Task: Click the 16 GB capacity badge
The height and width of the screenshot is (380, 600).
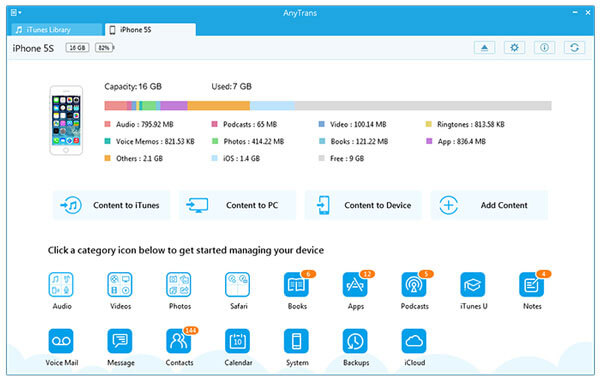Action: 77,48
